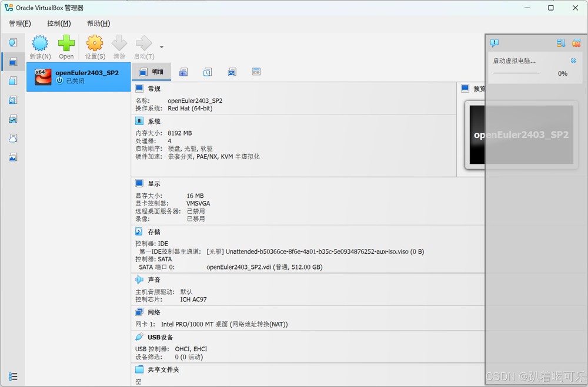Maximize the VirtualBox Manager window
This screenshot has height=387, width=588.
(551, 8)
